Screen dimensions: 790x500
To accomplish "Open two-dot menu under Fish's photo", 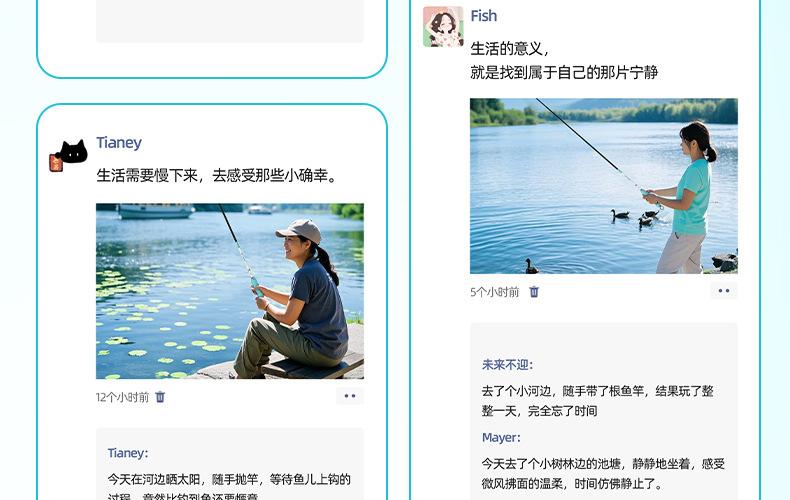I will (x=724, y=291).
